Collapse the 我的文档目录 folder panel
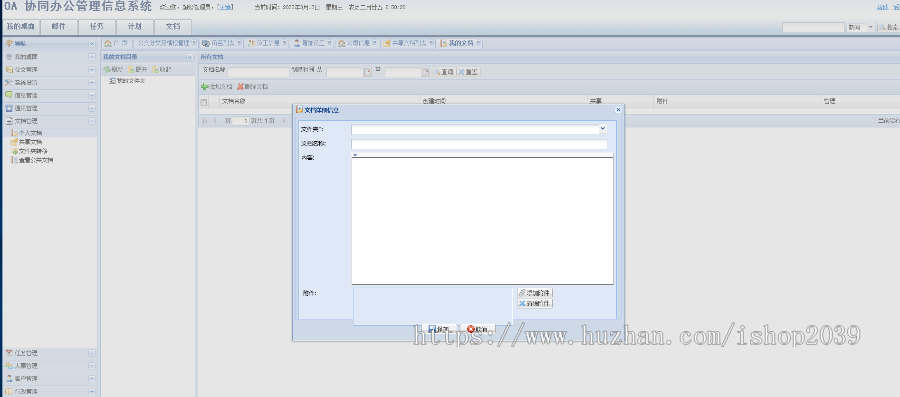 coord(190,57)
